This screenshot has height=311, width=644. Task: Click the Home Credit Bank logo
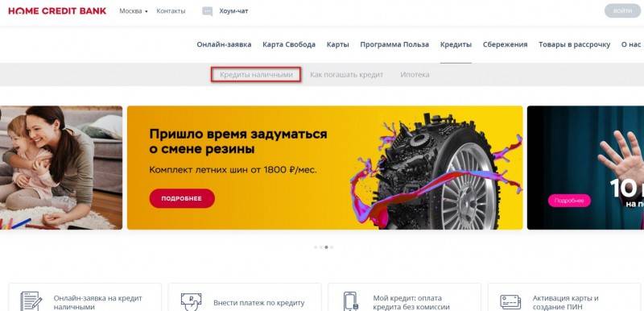click(x=57, y=11)
